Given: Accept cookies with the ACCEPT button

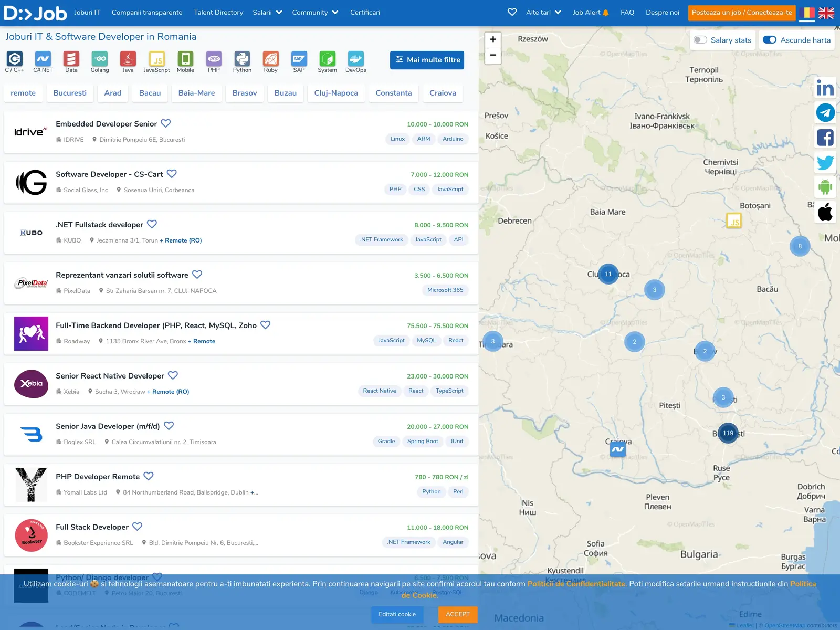Looking at the screenshot, I should coord(458,614).
